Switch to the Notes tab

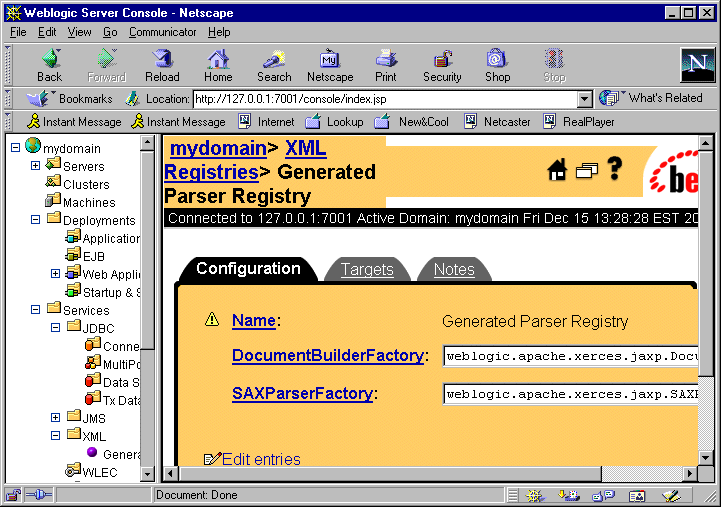pos(454,269)
